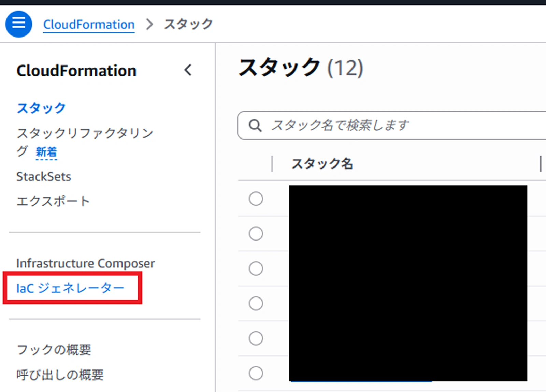Click the 新着 badge link

pos(46,152)
